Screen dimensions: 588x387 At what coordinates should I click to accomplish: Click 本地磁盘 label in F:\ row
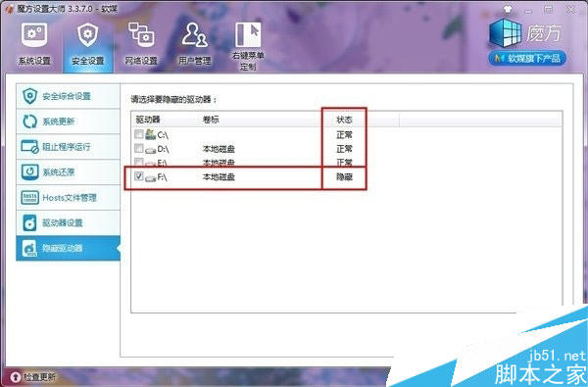219,176
